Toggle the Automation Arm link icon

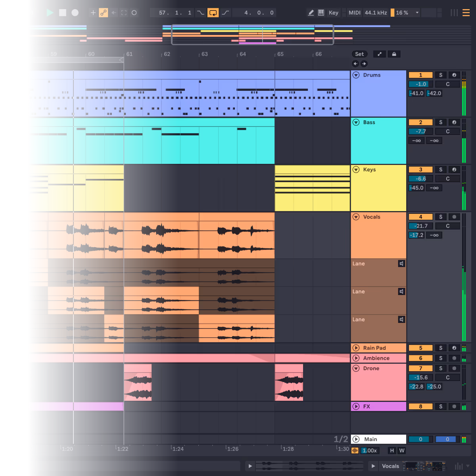(104, 13)
